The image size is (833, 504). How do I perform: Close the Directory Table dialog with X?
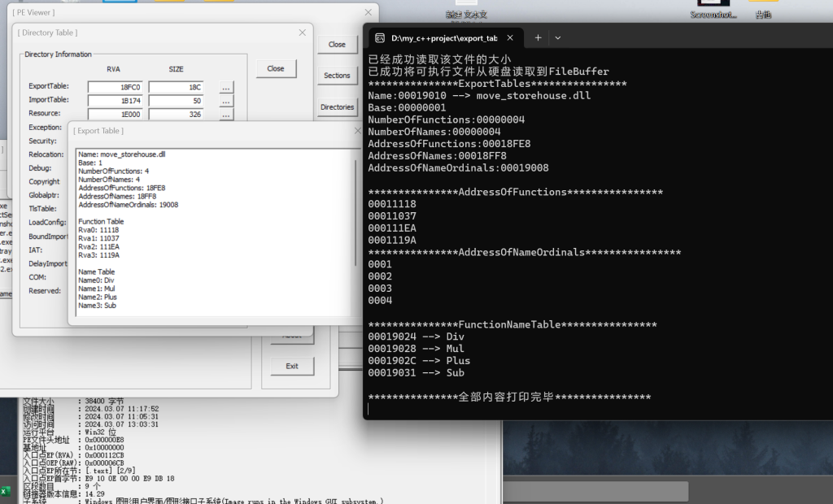[303, 33]
